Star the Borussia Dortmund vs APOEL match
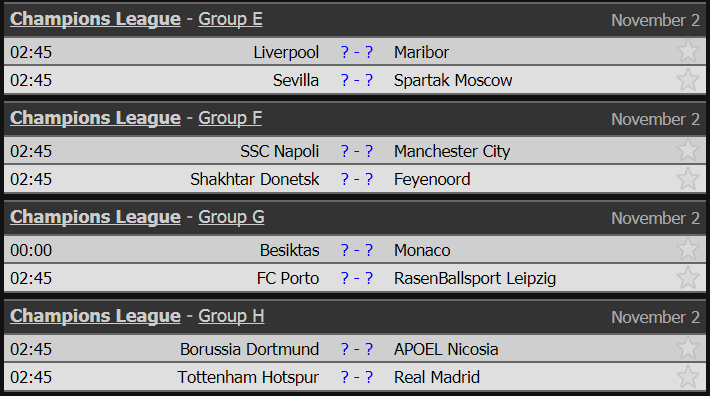 [687, 348]
